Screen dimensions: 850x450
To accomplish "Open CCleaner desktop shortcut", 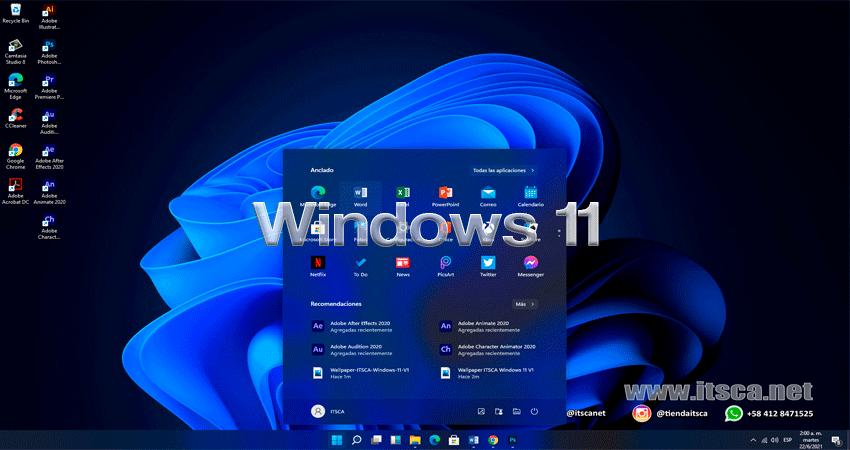I will [15, 119].
